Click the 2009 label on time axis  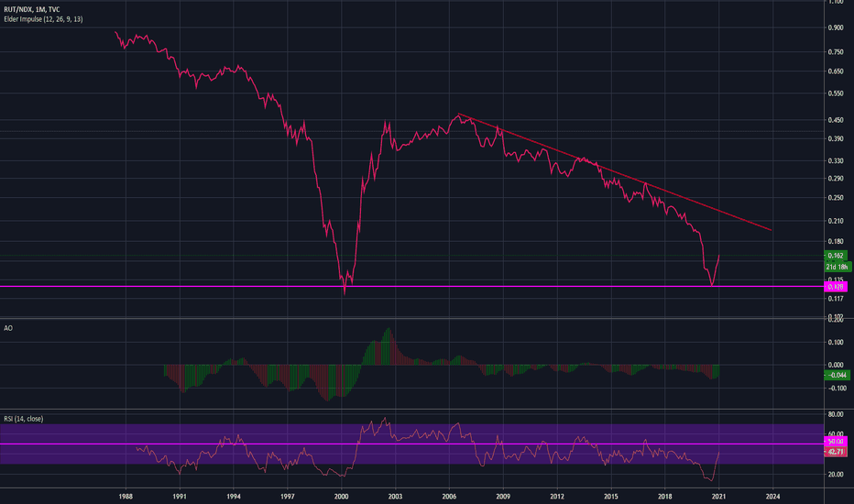pyautogui.click(x=503, y=497)
